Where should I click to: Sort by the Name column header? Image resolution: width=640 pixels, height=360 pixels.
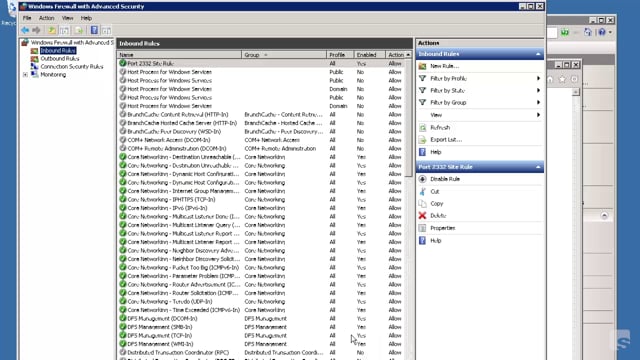[179, 55]
